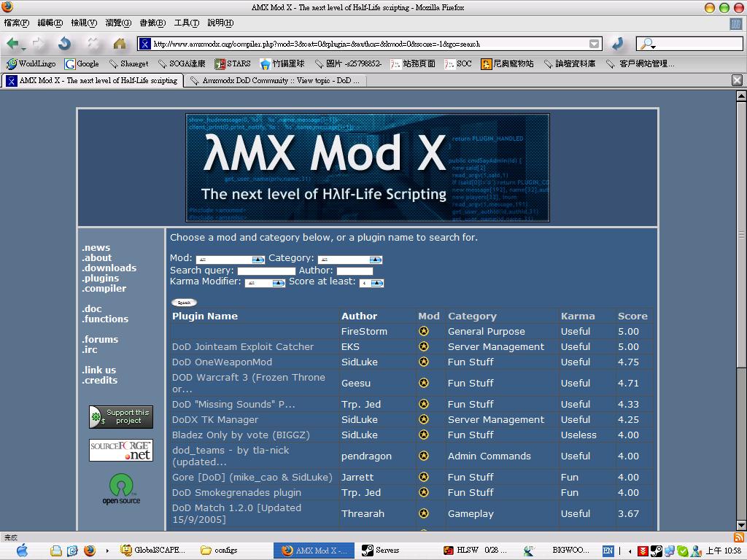The width and height of the screenshot is (747, 560).
Task: Open the Shareget bookmark
Action: pos(128,63)
